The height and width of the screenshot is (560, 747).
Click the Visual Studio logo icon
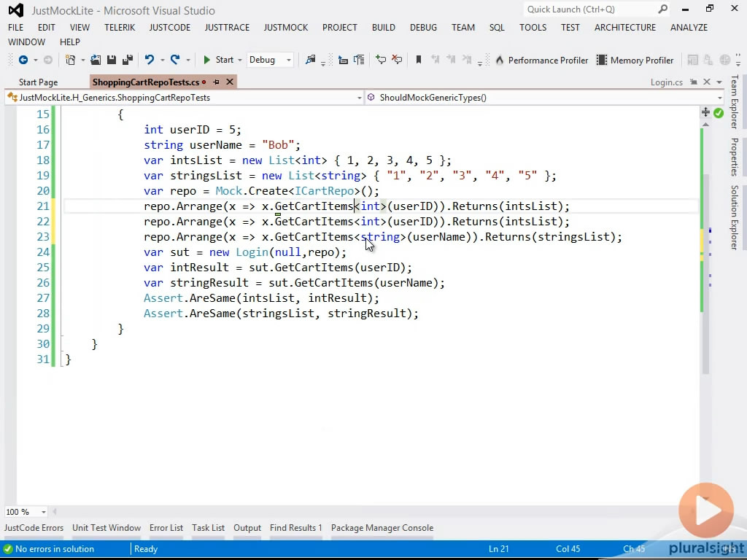(16, 10)
